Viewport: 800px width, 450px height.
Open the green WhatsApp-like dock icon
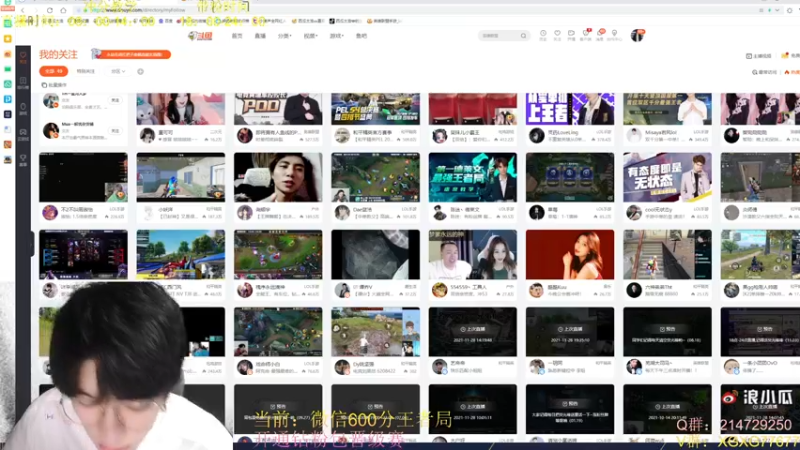7,84
